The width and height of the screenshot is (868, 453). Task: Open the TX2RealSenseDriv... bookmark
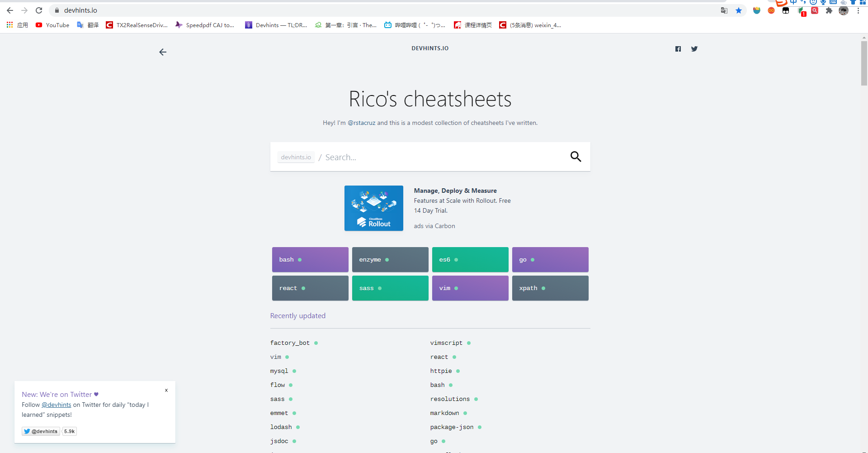click(137, 25)
